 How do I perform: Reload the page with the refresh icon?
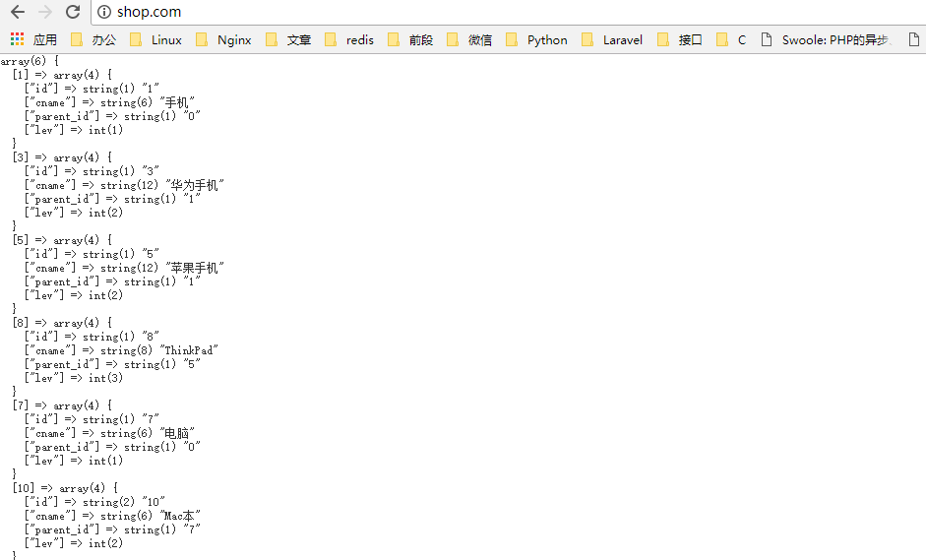pos(73,12)
